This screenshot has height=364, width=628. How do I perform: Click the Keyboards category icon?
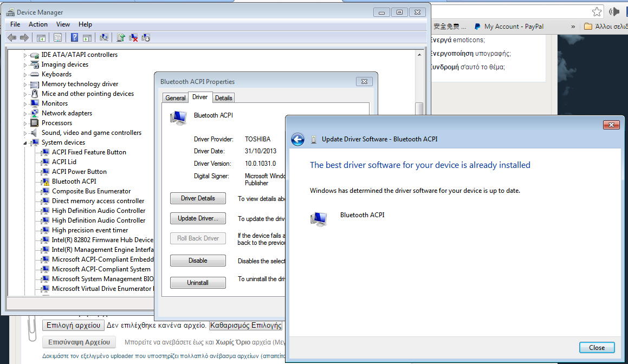click(35, 74)
